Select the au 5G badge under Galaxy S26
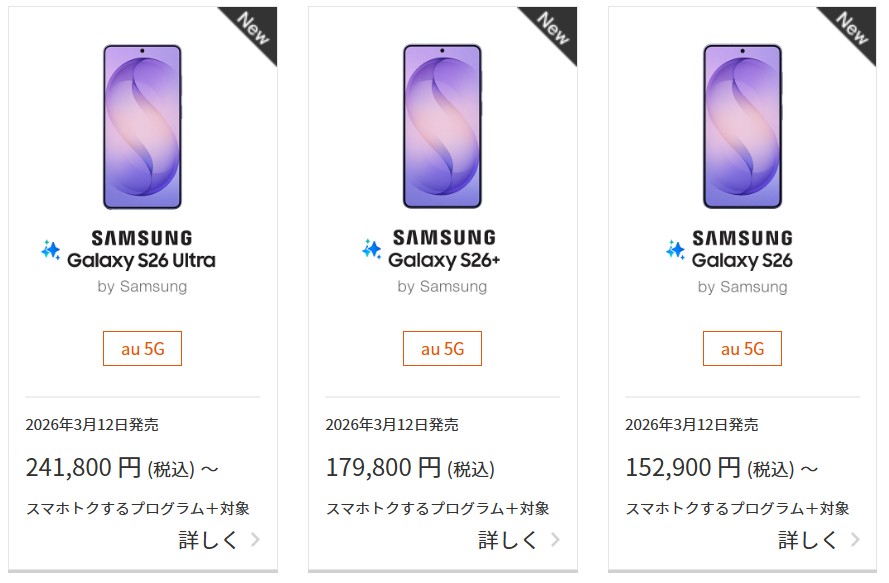The height and width of the screenshot is (583, 889). [742, 349]
